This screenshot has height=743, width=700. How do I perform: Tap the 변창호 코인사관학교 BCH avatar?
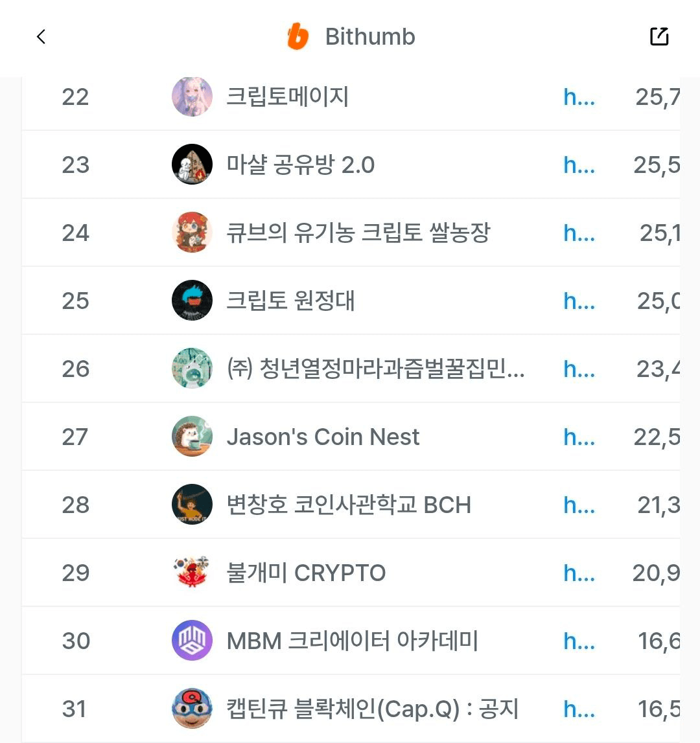(192, 505)
